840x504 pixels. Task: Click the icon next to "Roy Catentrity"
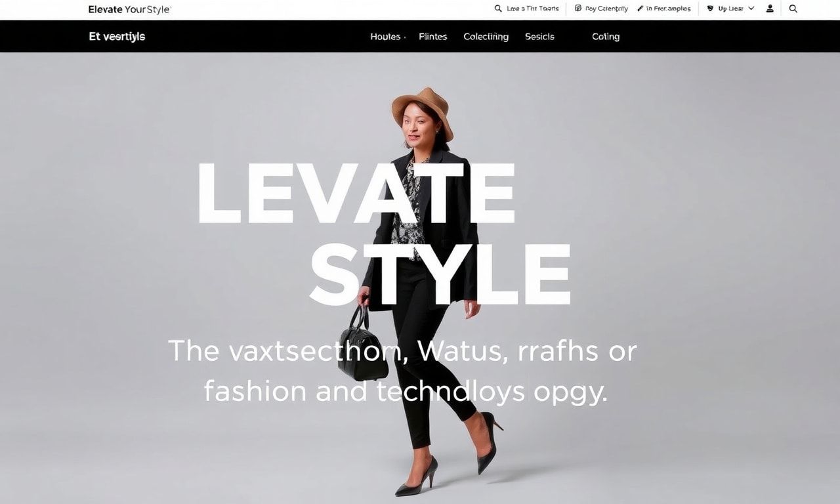578,9
